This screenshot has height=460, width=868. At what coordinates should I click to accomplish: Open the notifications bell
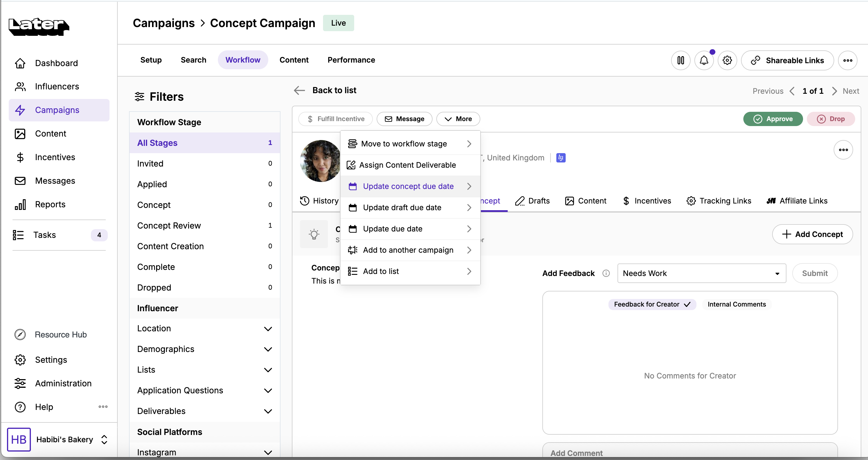(x=704, y=60)
